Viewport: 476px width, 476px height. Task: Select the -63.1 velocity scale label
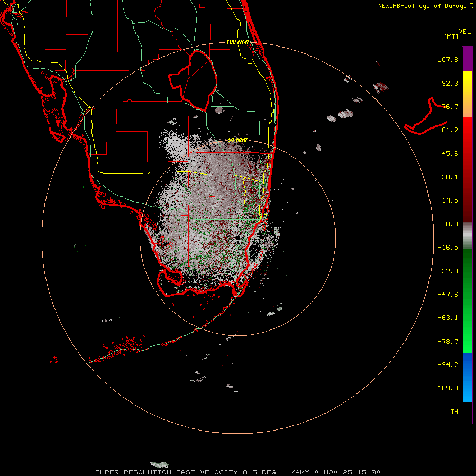[448, 318]
